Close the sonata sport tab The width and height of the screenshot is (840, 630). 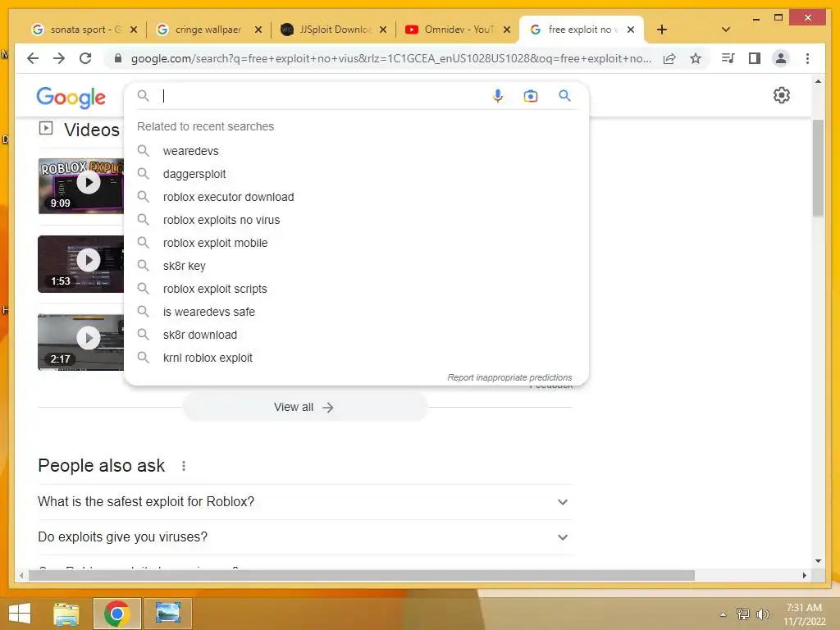[x=134, y=30]
